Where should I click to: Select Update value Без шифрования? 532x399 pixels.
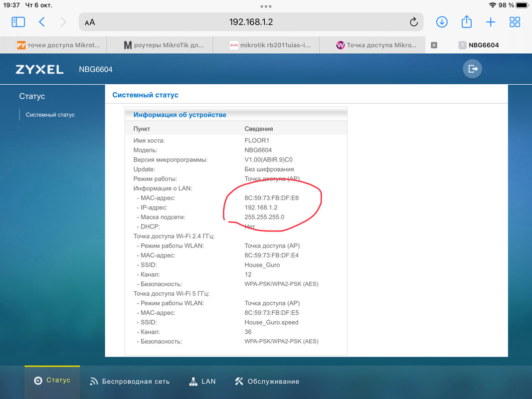(269, 169)
